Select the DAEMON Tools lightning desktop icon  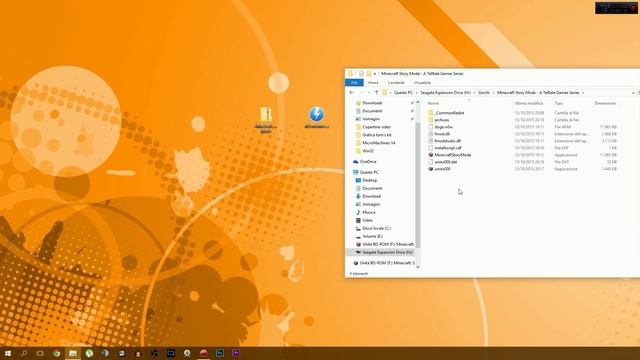pos(316,118)
